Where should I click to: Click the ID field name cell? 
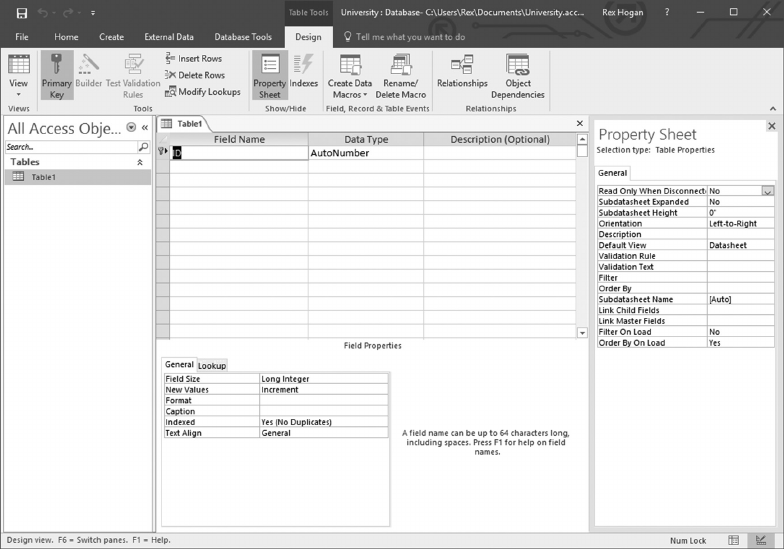pyautogui.click(x=239, y=153)
